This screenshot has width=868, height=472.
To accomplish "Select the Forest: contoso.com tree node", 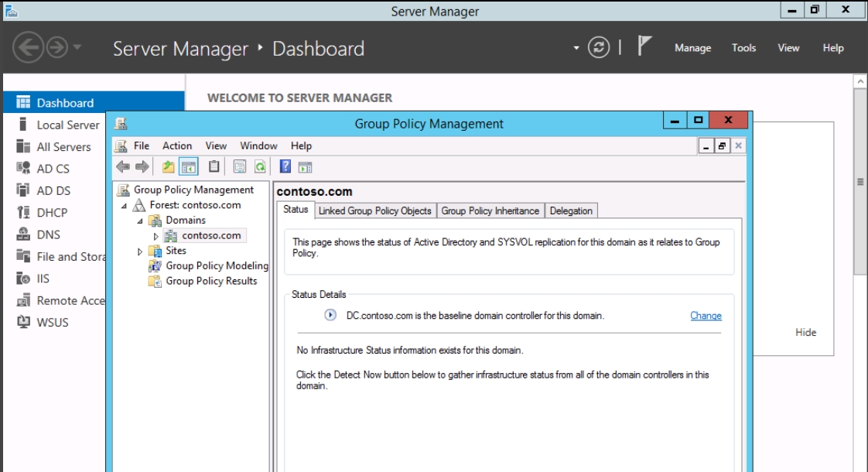I will click(195, 205).
